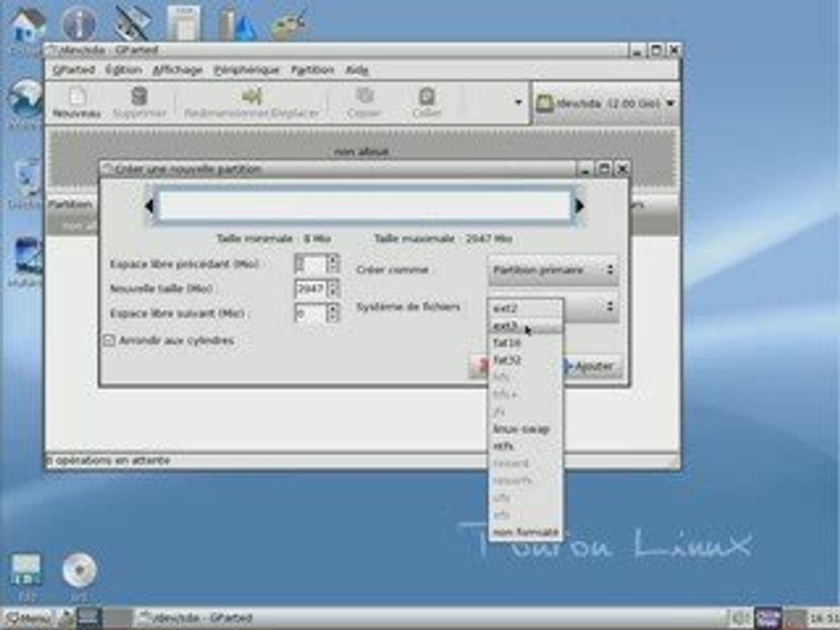Screen dimensions: 840x630
Task: Adjust the Espace libre précédent spinner arrows
Action: click(333, 263)
